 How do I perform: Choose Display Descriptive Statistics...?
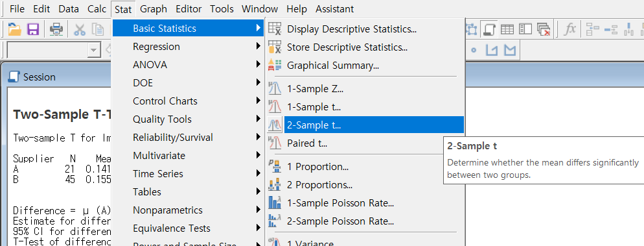point(365,29)
